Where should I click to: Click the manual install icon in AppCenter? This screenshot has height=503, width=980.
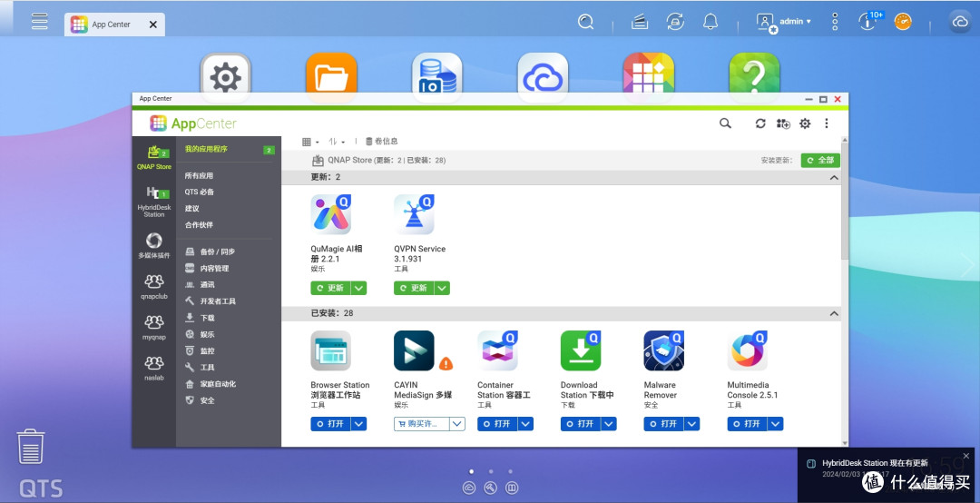pos(783,123)
